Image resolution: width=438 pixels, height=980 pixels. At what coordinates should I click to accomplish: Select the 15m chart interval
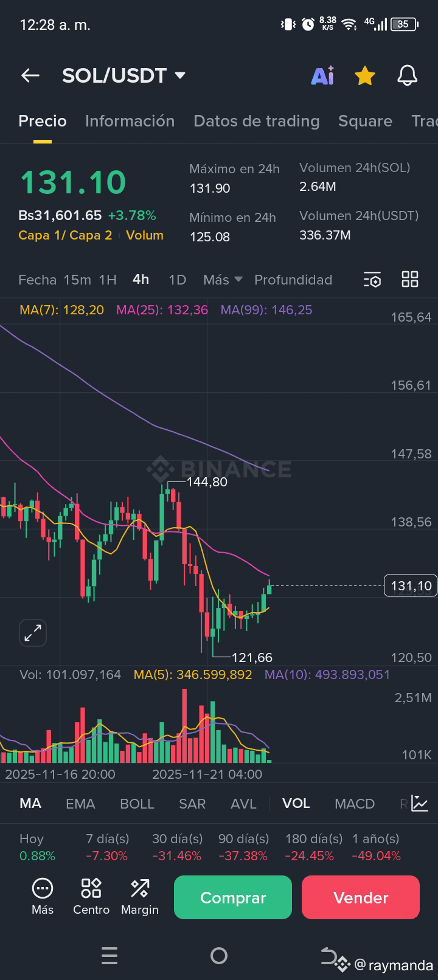click(77, 280)
